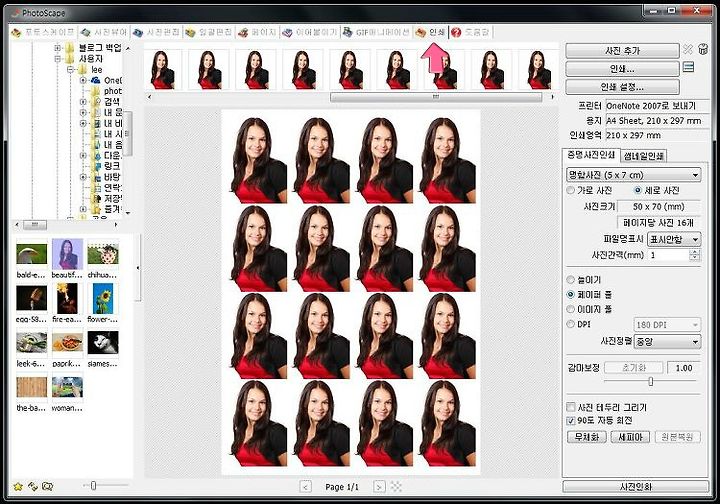Screen dimensions: 720x504
Task: Expand the OneDrive cloud folder node
Action: coord(83,80)
